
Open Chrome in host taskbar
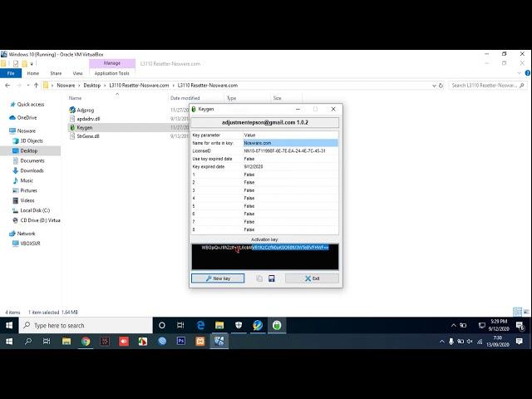(86, 342)
